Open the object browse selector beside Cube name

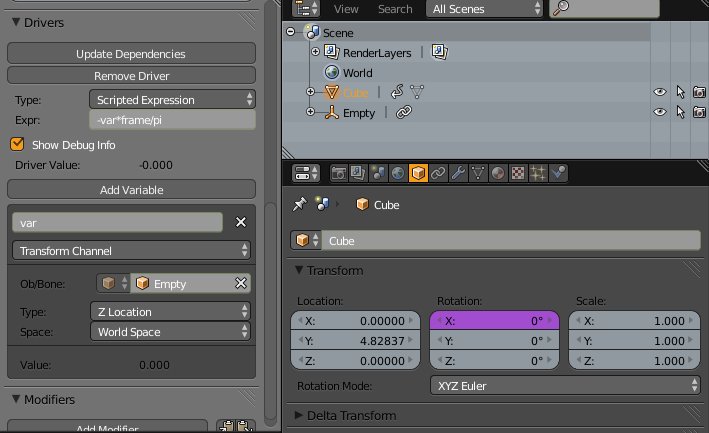[x=306, y=240]
